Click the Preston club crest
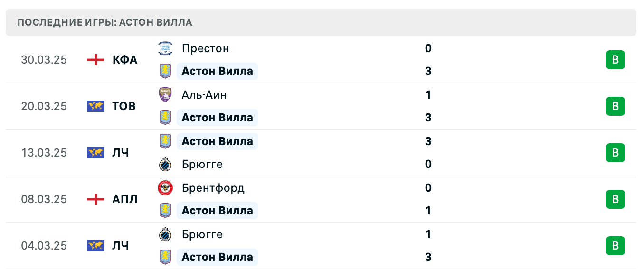This screenshot has width=644, height=278. [x=165, y=48]
